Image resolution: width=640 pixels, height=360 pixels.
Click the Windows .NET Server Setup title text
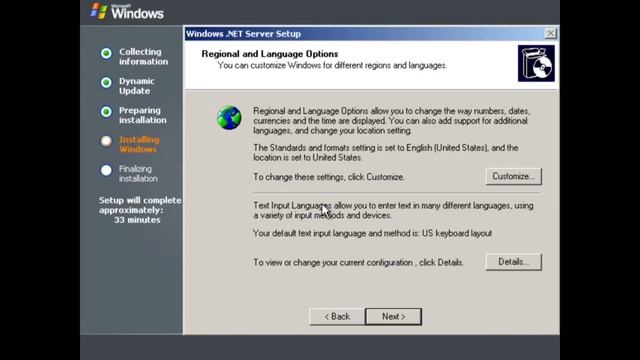click(243, 34)
